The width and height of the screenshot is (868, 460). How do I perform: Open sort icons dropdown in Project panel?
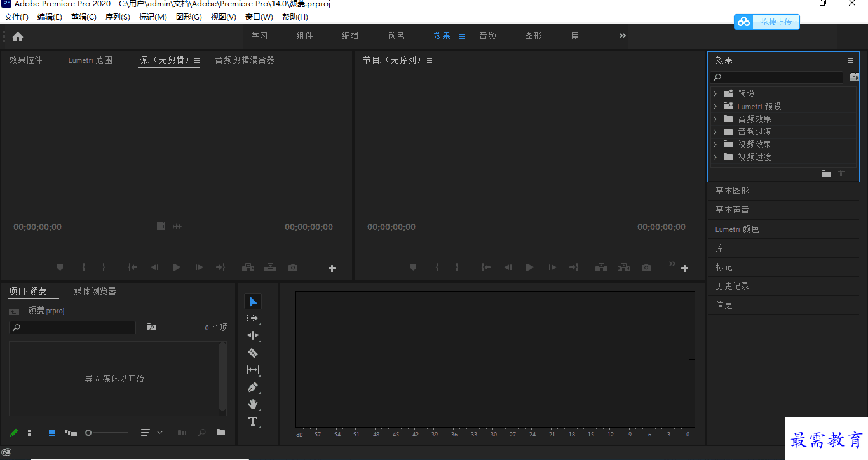coord(151,433)
